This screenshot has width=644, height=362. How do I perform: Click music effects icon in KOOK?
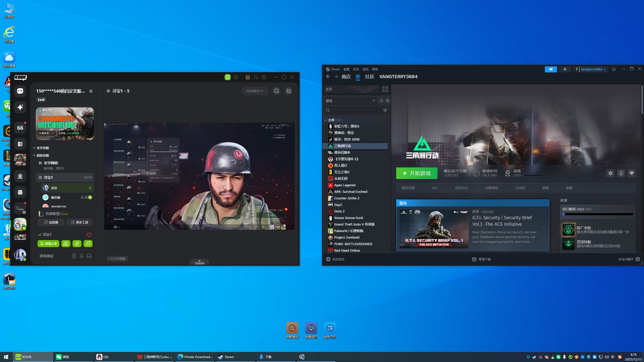pyautogui.click(x=88, y=243)
